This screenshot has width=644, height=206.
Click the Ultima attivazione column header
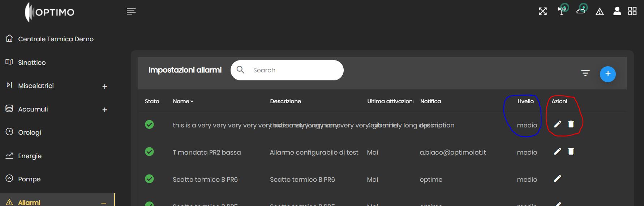390,101
